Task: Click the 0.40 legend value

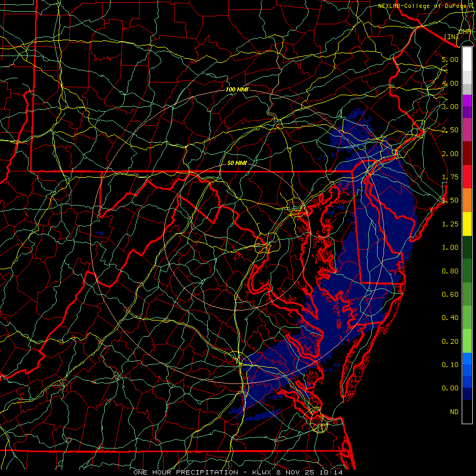Action: (x=450, y=318)
